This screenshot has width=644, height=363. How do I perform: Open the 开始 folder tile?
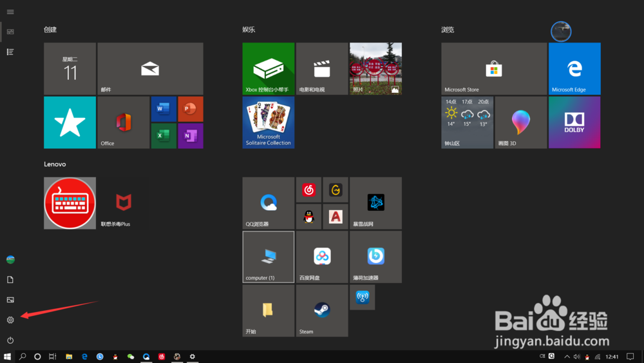pos(268,311)
